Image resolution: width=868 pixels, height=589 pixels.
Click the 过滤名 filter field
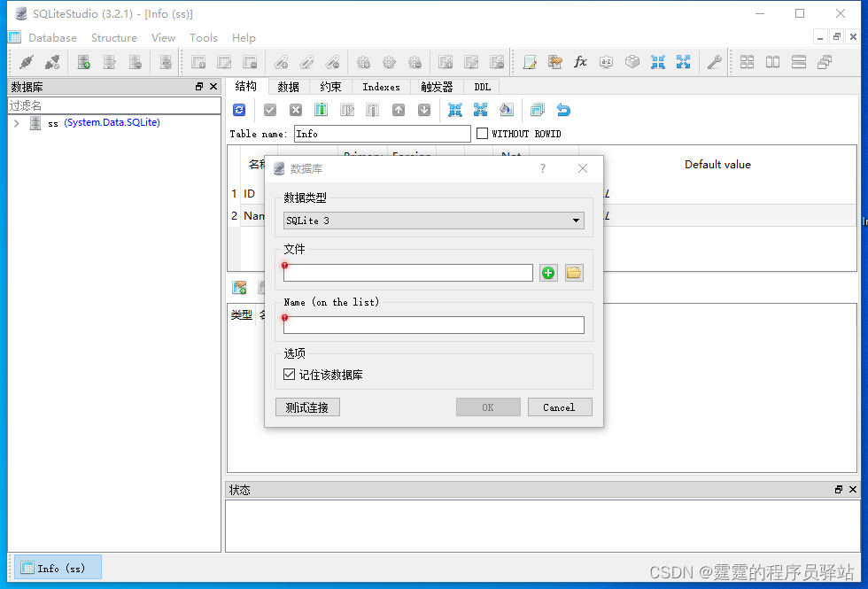[114, 105]
